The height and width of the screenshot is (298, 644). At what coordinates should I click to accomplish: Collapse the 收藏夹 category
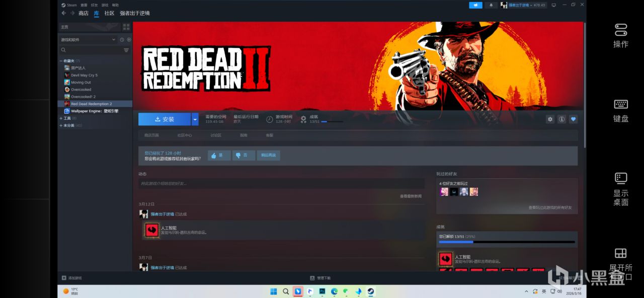pyautogui.click(x=60, y=60)
